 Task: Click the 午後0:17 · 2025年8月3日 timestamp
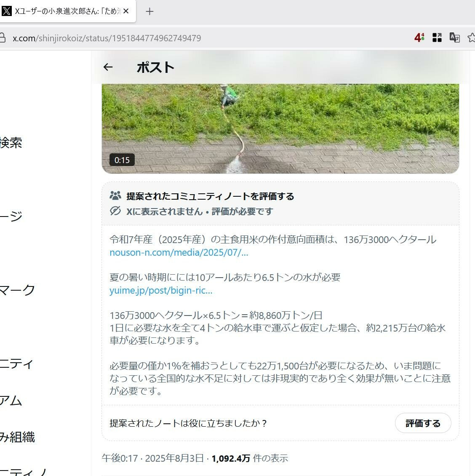click(153, 458)
